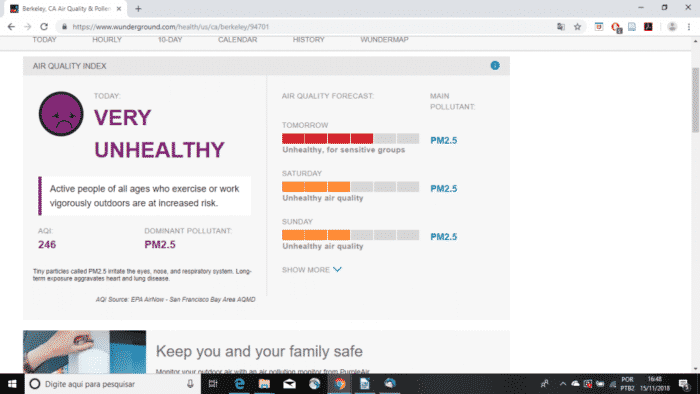Open the Chrome profile avatar
The width and height of the screenshot is (700, 394).
pyautogui.click(x=672, y=27)
